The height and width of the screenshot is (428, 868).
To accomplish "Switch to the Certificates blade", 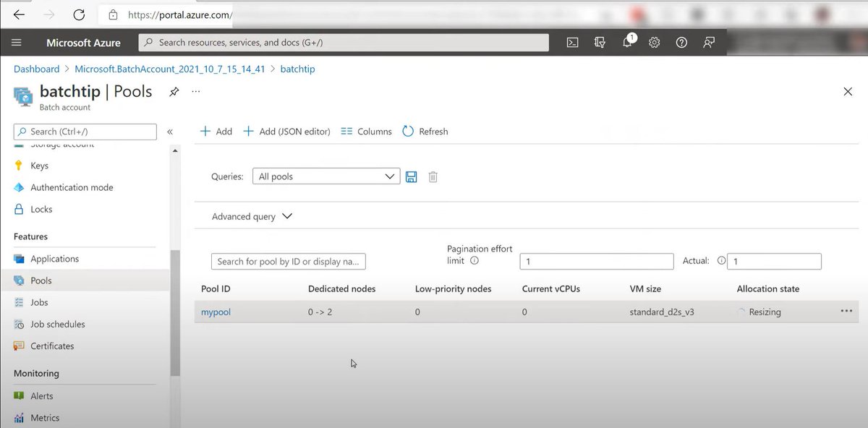I will pyautogui.click(x=54, y=346).
